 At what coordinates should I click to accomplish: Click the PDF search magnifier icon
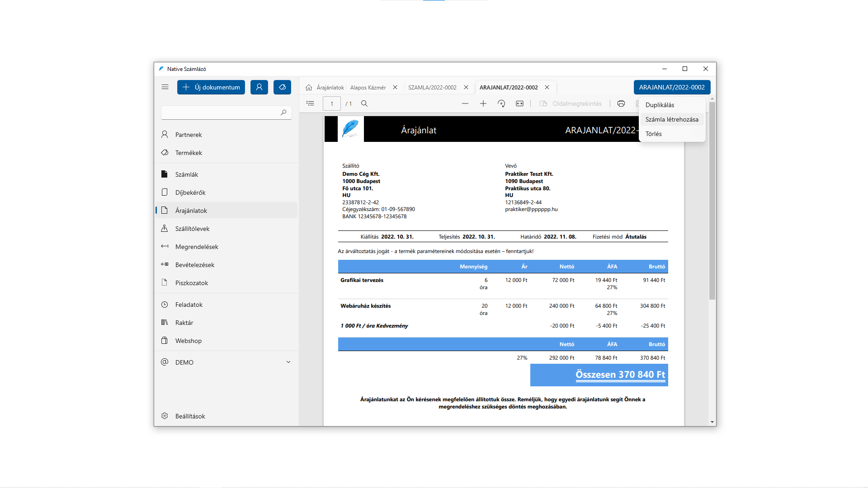coord(364,103)
